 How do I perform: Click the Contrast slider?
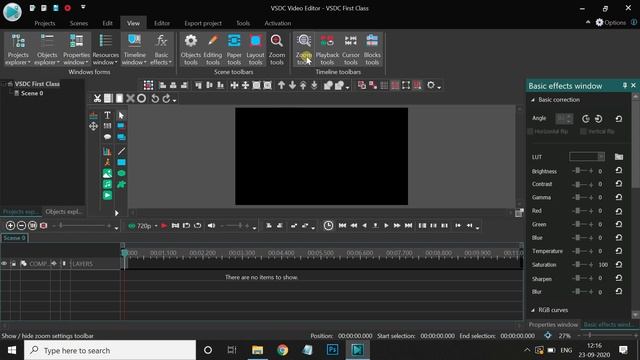coord(582,184)
